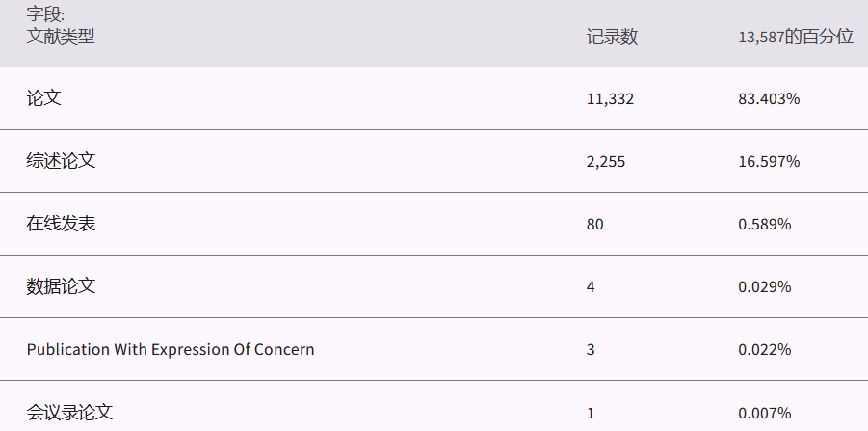The width and height of the screenshot is (868, 431).
Task: Select Publication With Expression Of Concern
Action: [x=171, y=349]
